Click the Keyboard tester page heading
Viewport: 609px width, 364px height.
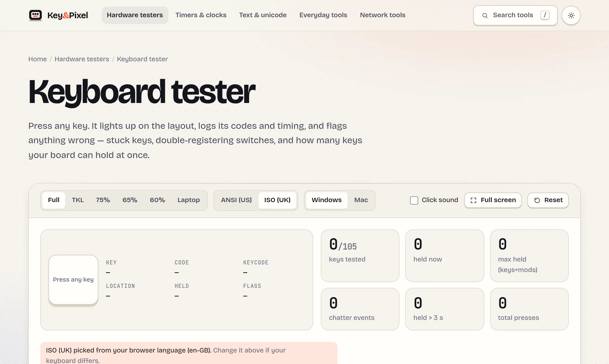(142, 92)
